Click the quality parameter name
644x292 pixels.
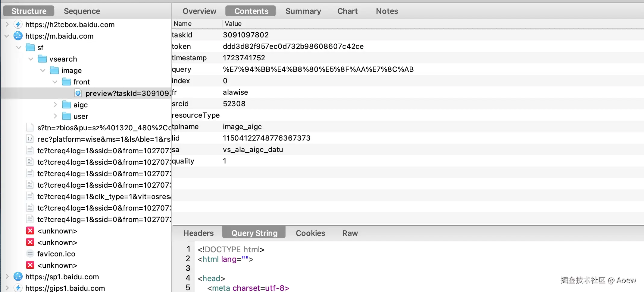183,161
